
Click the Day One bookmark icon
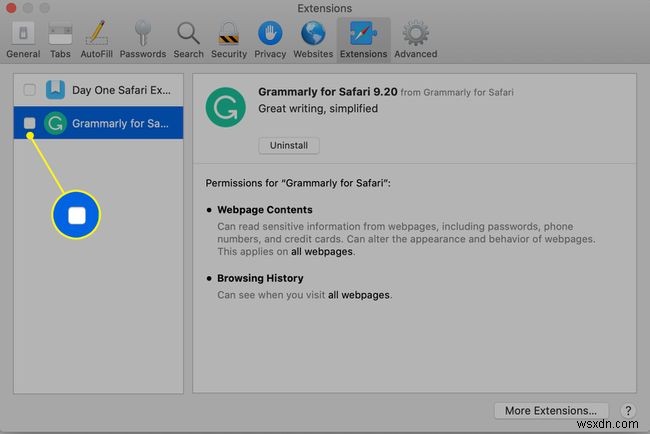pyautogui.click(x=55, y=90)
